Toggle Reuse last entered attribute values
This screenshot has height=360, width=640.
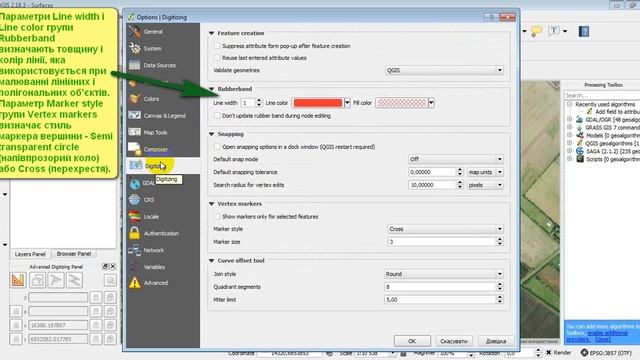(x=217, y=58)
